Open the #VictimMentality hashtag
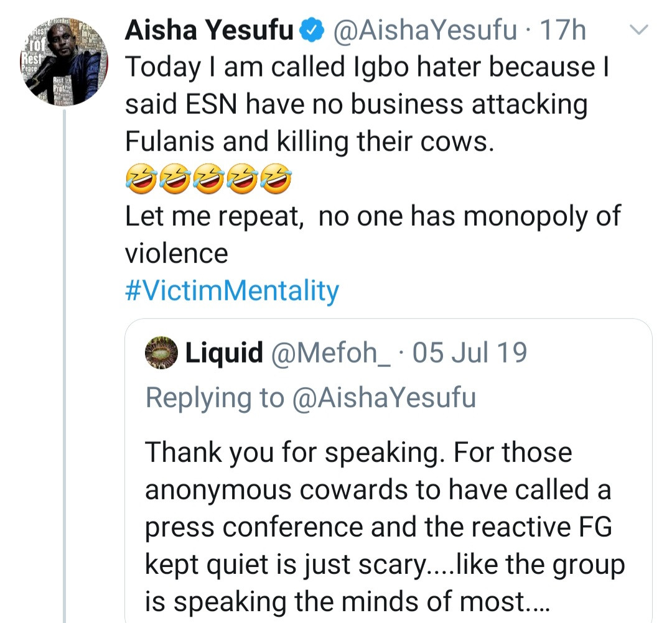 (x=232, y=290)
